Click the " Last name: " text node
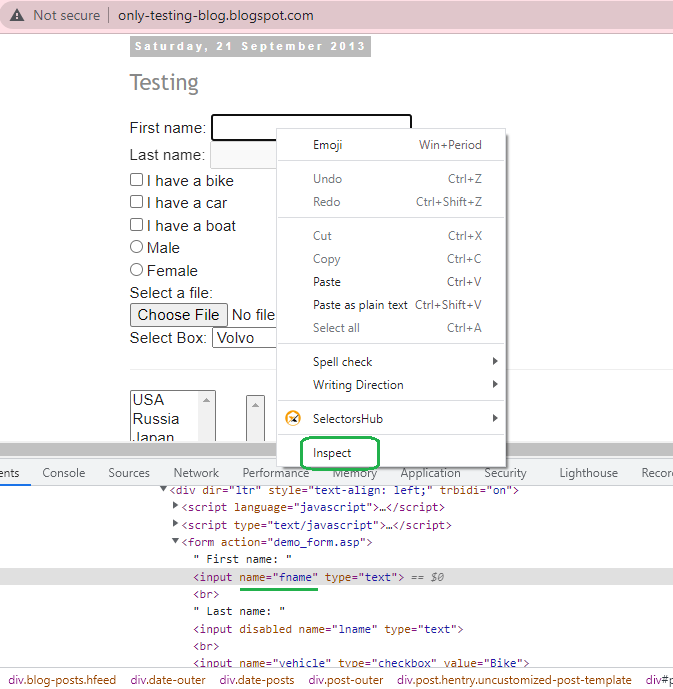673x689 pixels. click(239, 611)
